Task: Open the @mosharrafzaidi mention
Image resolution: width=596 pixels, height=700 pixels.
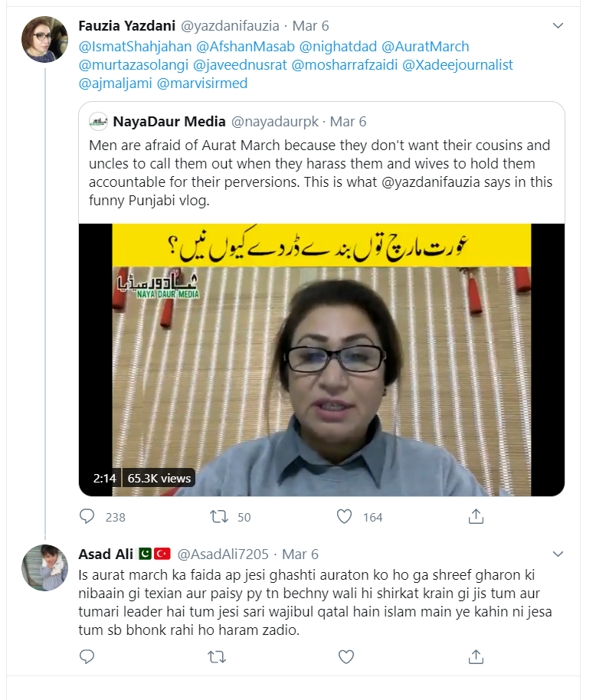Action: 345,65
